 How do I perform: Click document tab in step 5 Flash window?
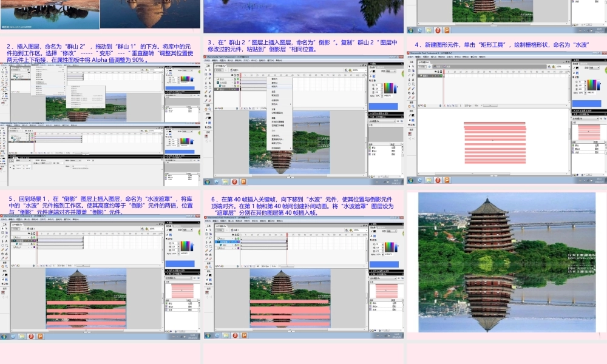18,224
